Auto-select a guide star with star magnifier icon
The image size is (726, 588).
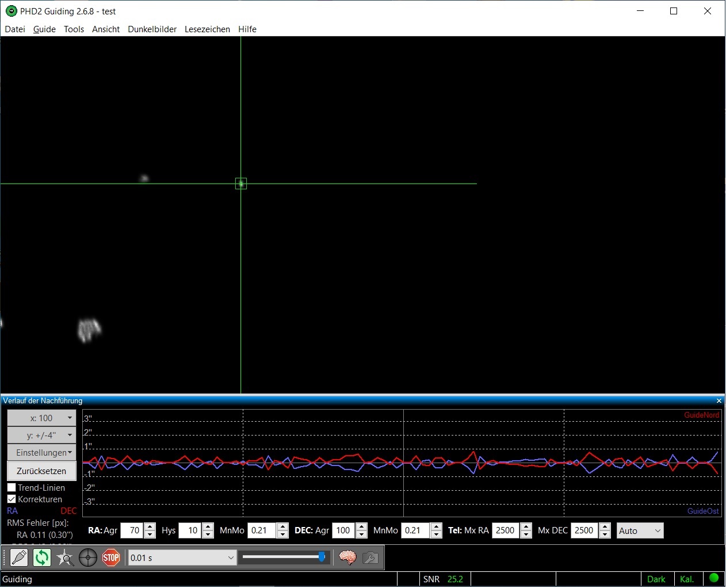pos(65,558)
